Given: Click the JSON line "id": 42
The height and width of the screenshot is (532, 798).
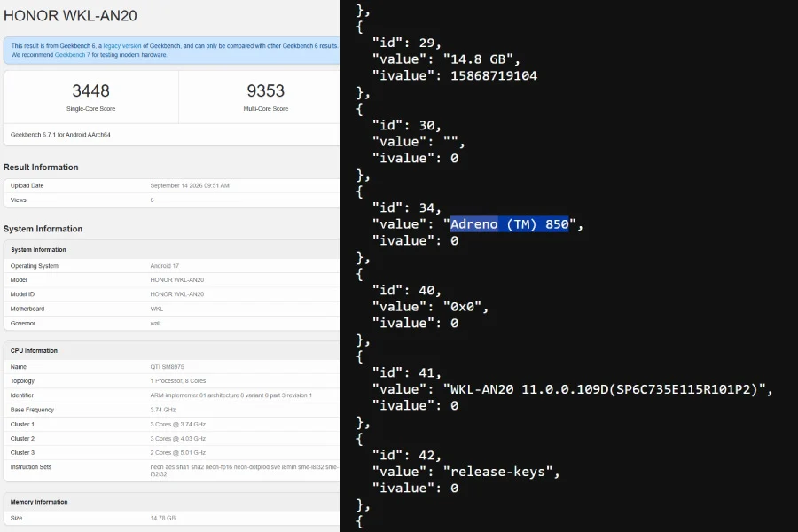Looking at the screenshot, I should (x=407, y=455).
